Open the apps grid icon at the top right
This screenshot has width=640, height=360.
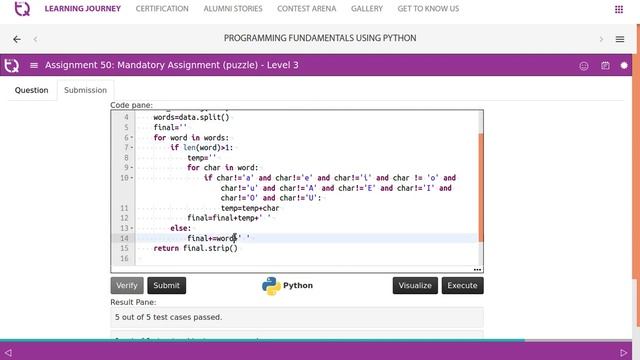619,9
